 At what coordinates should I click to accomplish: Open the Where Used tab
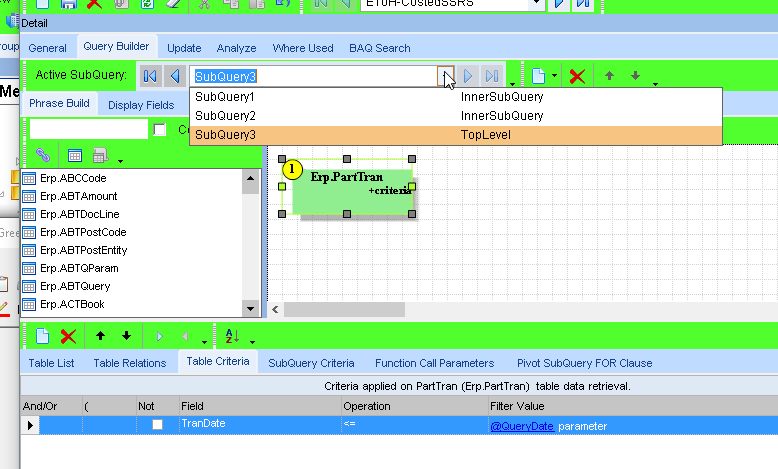click(x=303, y=48)
